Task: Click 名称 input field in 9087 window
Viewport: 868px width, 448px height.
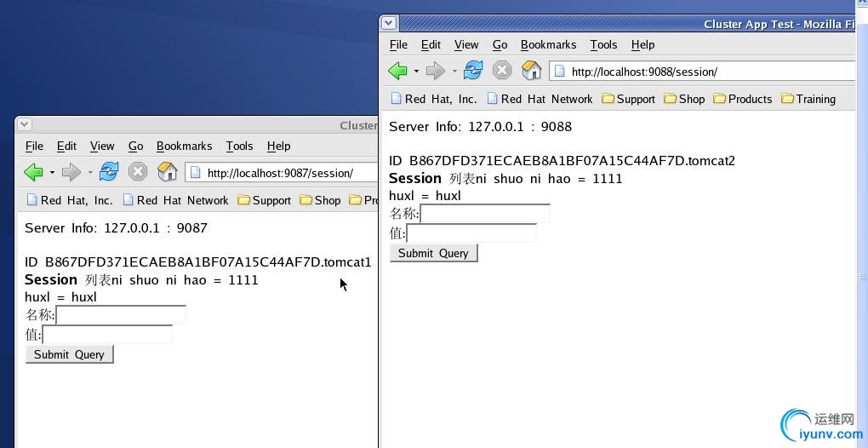Action: point(121,314)
